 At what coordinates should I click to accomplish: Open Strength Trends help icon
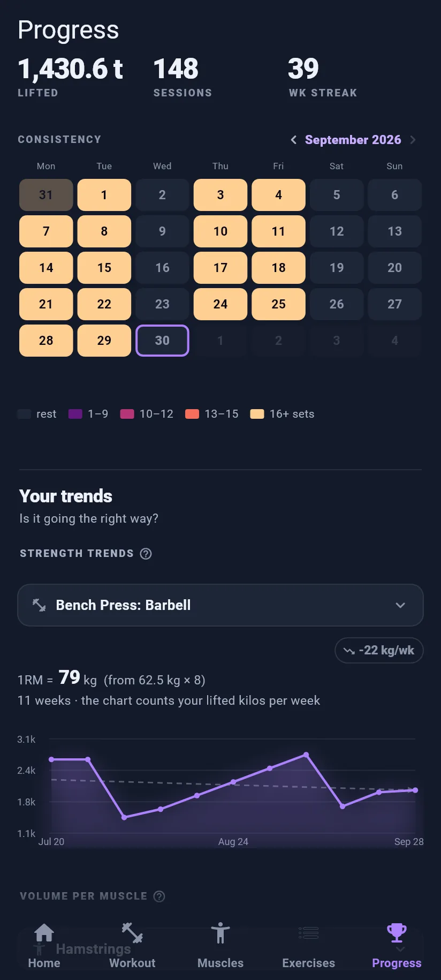point(146,554)
